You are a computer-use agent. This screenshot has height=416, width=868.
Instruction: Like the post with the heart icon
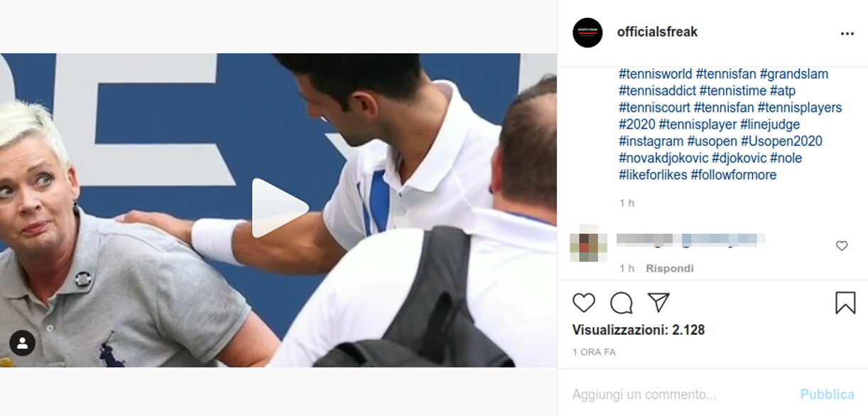coord(584,303)
